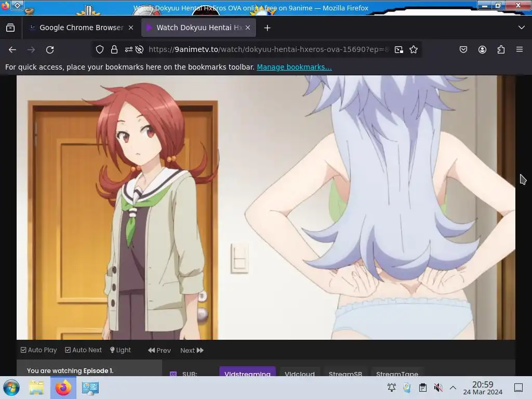Click the show desktop button
532x399 pixels.
[518, 387]
